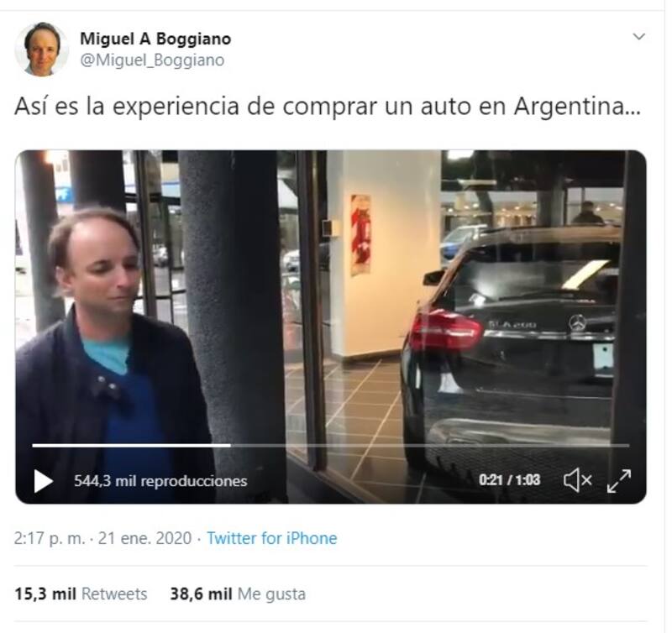Click the man shown in the video

[x=112, y=343]
